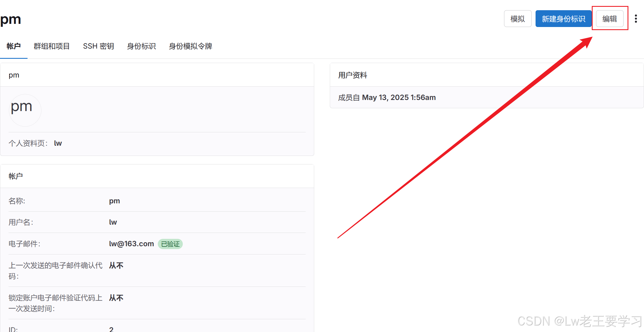Viewport: 644px width, 332px height.
Task: Click the 模拟 impersonate button
Action: coord(517,19)
